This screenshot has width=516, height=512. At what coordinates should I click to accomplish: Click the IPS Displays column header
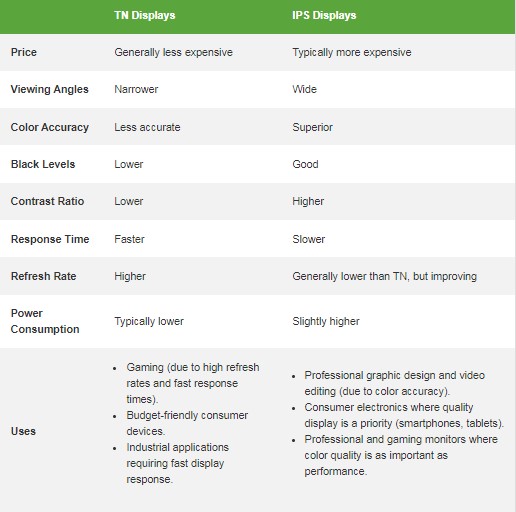324,15
